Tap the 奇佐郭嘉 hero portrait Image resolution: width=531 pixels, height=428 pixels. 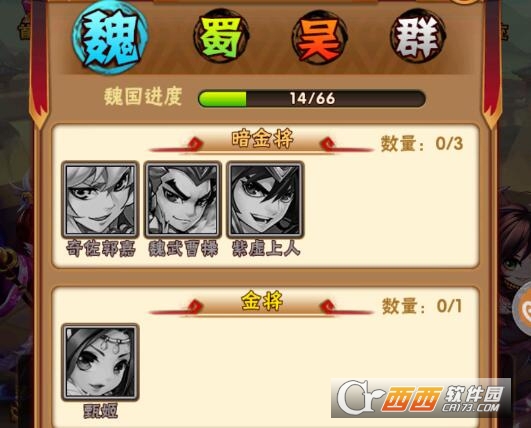pyautogui.click(x=100, y=199)
